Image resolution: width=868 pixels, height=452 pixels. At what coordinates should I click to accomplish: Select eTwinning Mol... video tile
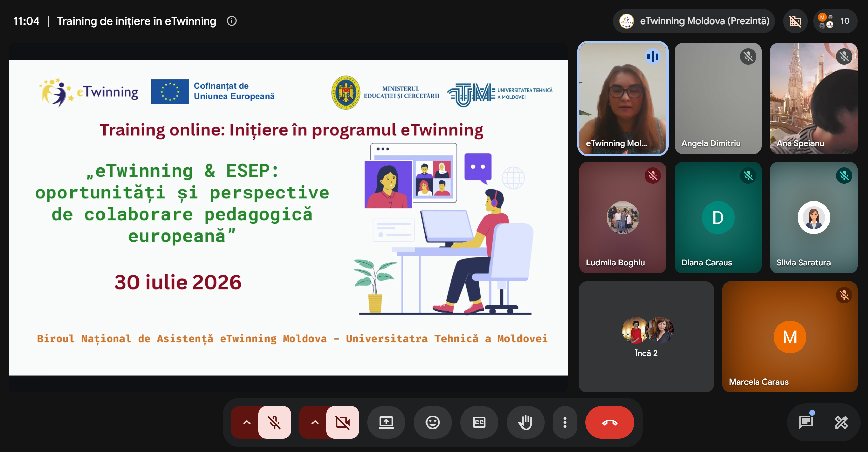(x=623, y=98)
